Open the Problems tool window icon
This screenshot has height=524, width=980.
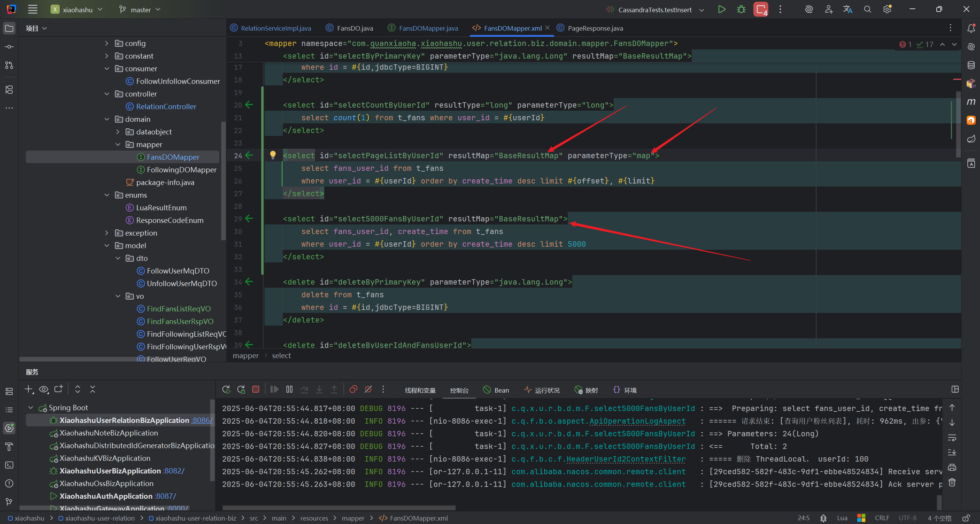click(9, 483)
